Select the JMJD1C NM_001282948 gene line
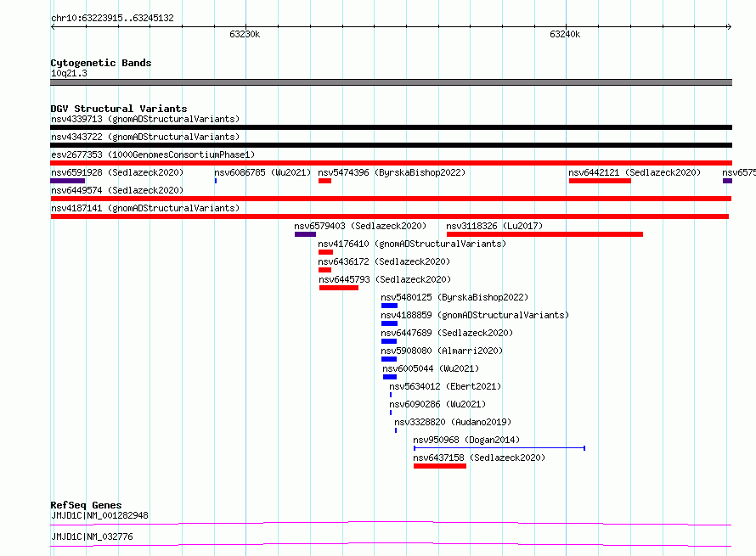This screenshot has height=556, width=756. click(x=391, y=523)
